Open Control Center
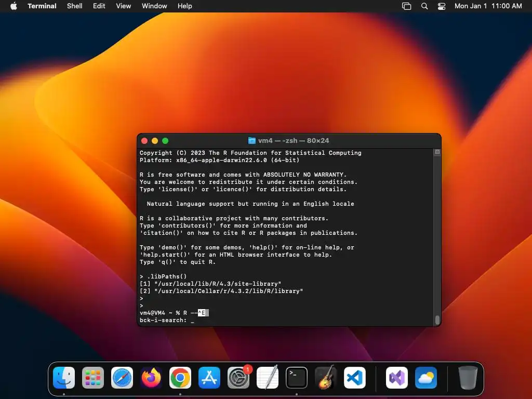 442,6
